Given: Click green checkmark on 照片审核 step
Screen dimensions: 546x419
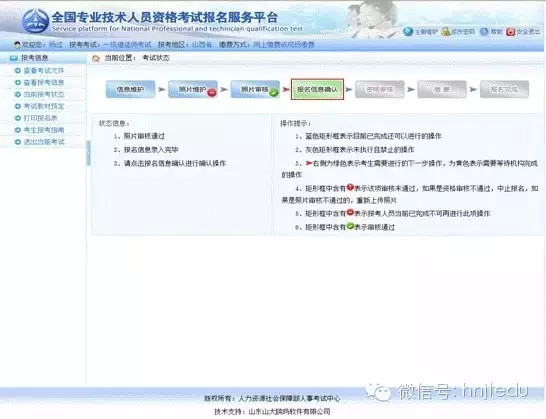Looking at the screenshot, I should [274, 93].
